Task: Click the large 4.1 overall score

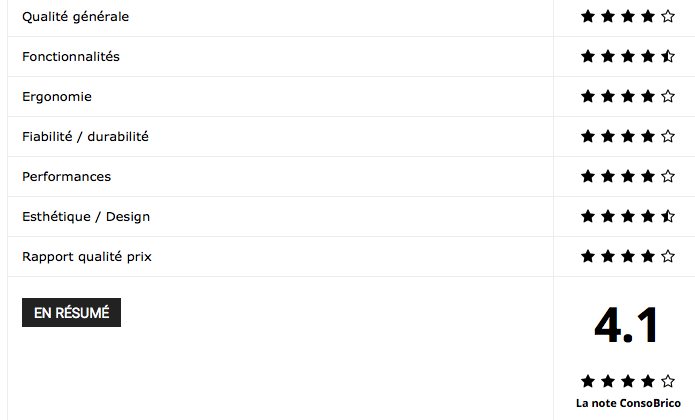Action: [626, 326]
